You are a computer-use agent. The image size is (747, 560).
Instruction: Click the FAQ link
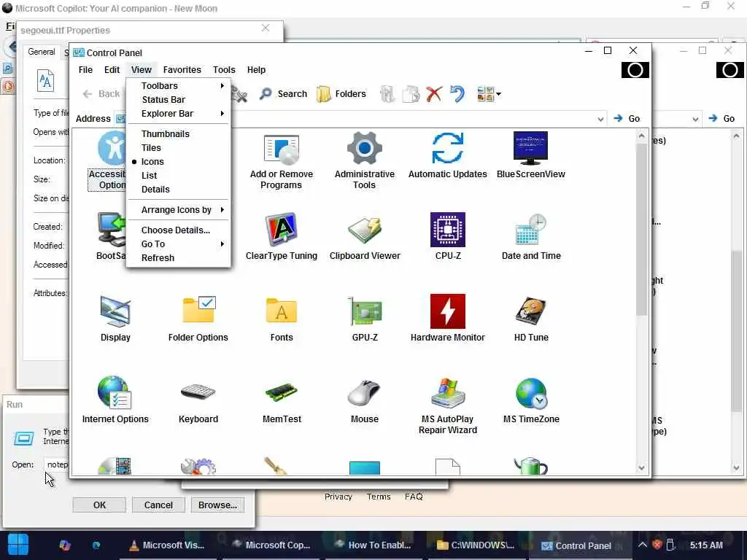(x=414, y=497)
